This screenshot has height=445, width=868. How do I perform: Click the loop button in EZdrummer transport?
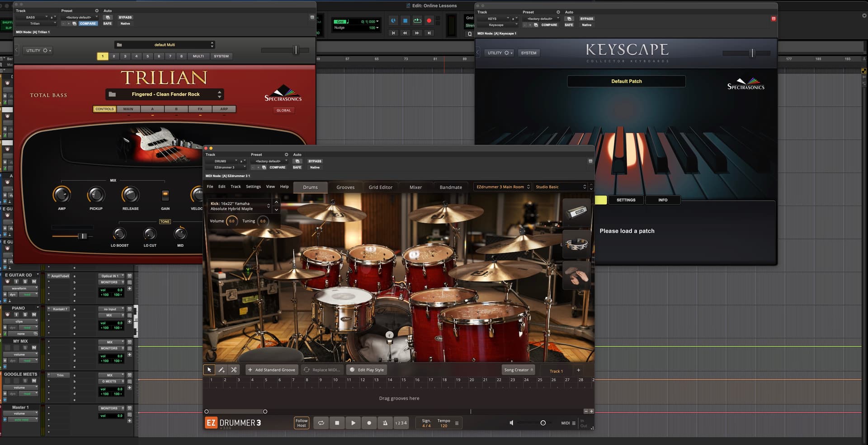tap(321, 423)
